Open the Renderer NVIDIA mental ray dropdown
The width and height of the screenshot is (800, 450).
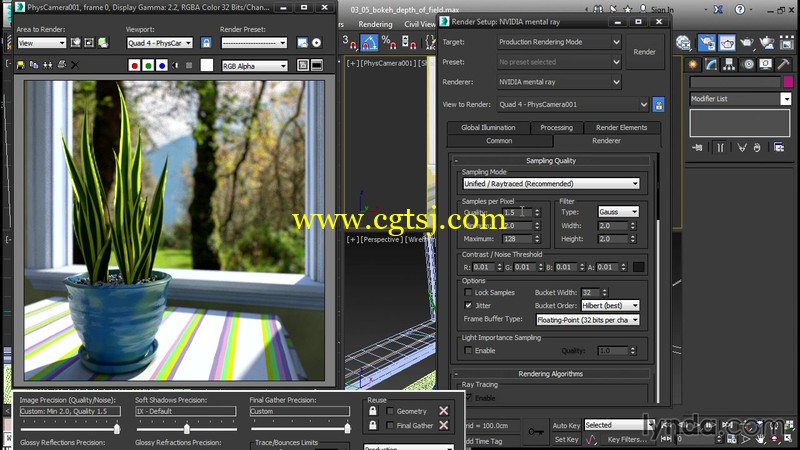[x=559, y=82]
